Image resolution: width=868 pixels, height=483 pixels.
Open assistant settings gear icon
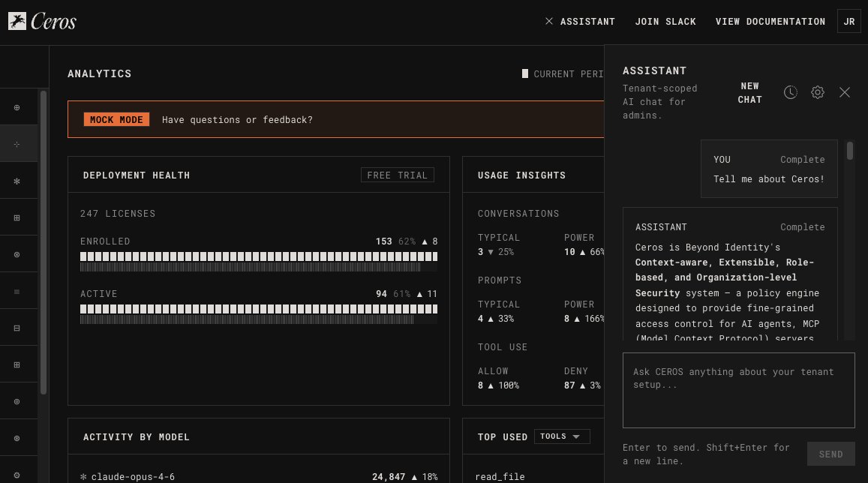point(818,92)
